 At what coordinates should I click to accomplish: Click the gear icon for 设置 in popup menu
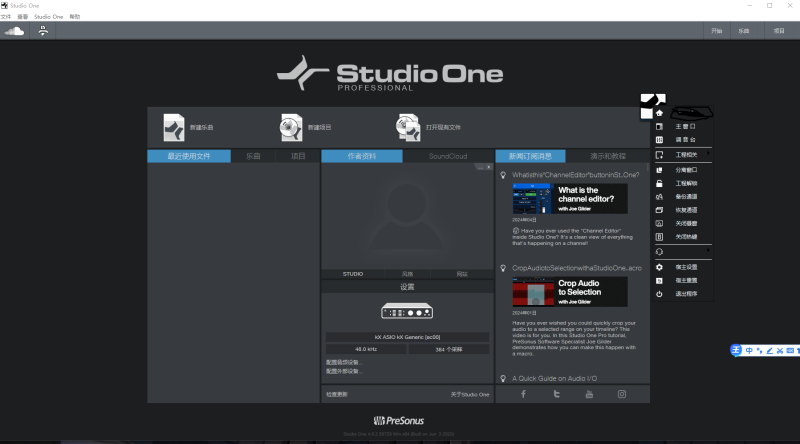tap(659, 267)
